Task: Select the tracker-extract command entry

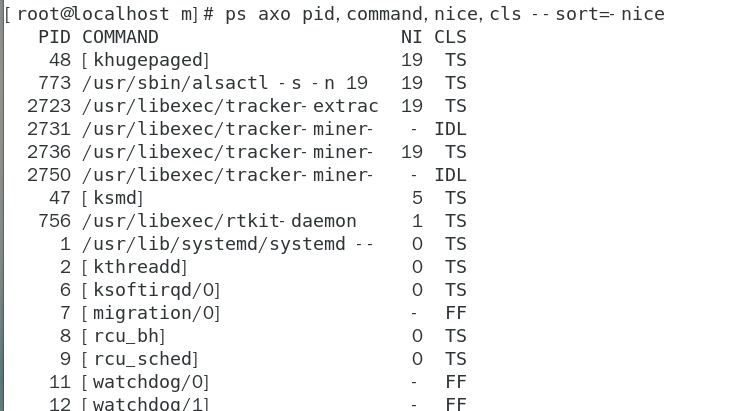Action: [x=230, y=106]
